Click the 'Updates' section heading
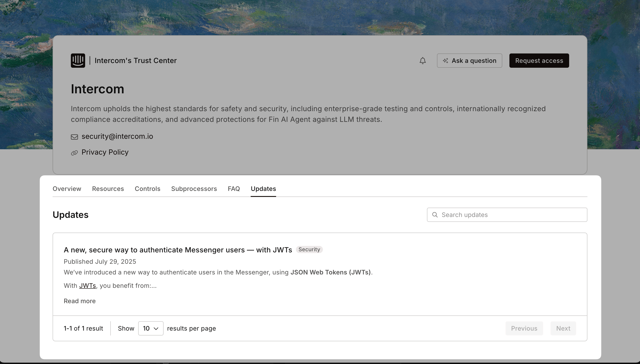The image size is (640, 364). (x=70, y=215)
